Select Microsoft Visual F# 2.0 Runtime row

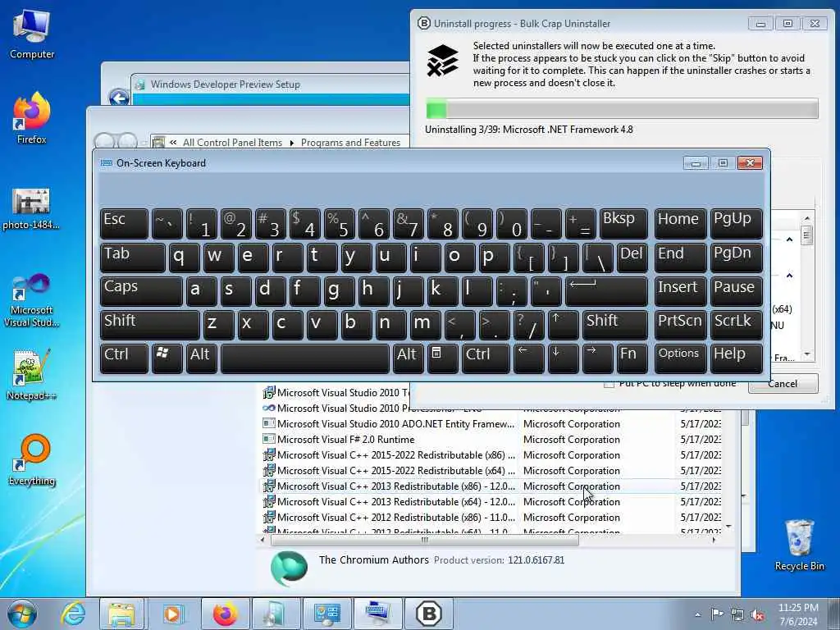(491, 440)
